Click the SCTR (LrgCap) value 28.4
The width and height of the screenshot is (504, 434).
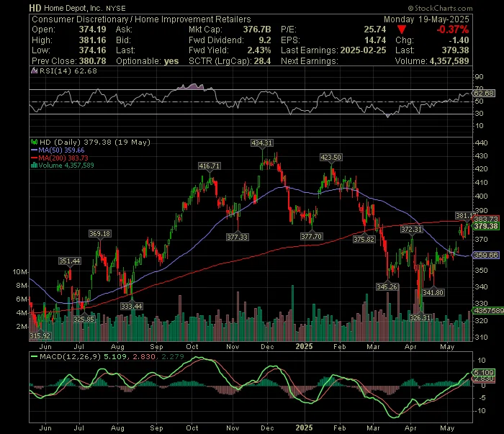pyautogui.click(x=262, y=60)
